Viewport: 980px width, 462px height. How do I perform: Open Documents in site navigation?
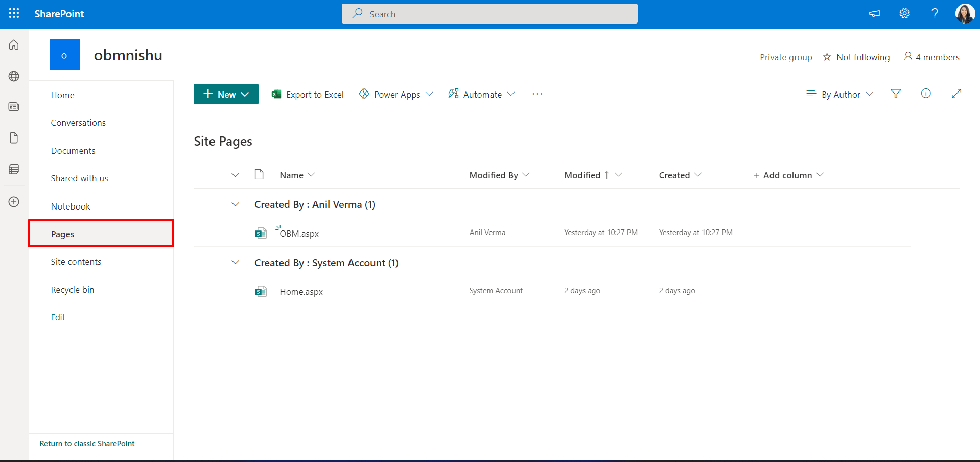(x=73, y=151)
